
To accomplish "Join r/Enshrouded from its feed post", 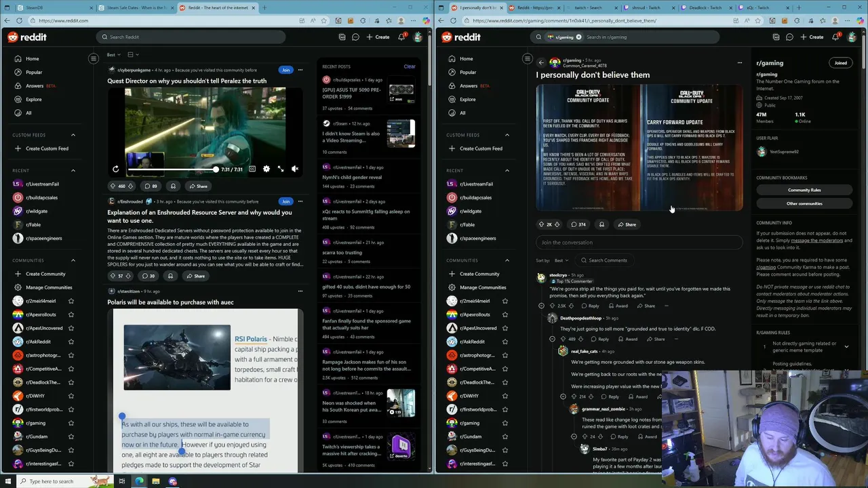I will click(x=285, y=201).
